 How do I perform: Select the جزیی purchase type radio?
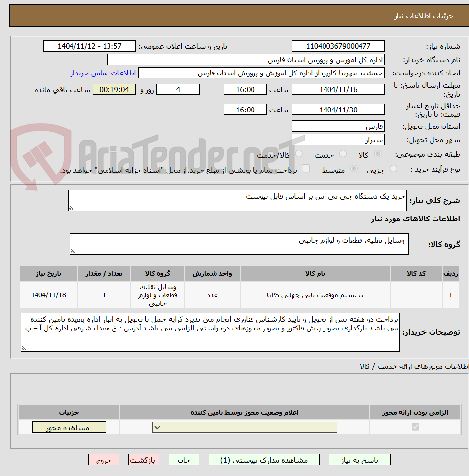[393, 169]
